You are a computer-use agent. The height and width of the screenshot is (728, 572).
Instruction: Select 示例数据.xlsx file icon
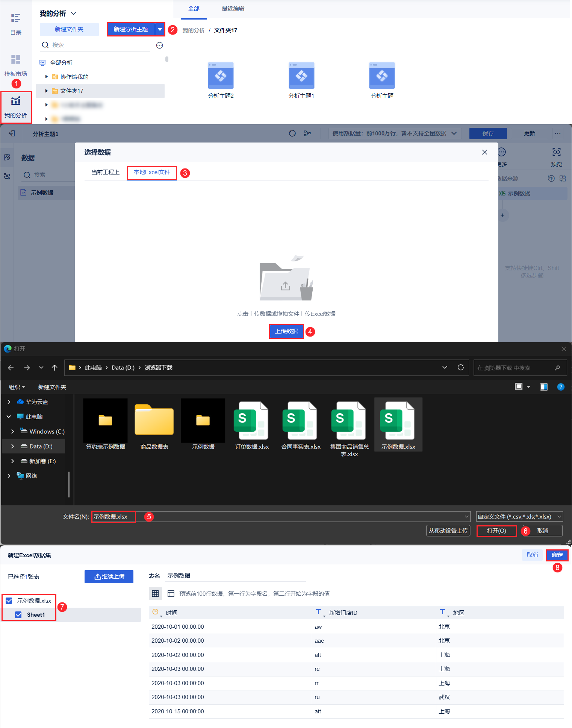(398, 420)
